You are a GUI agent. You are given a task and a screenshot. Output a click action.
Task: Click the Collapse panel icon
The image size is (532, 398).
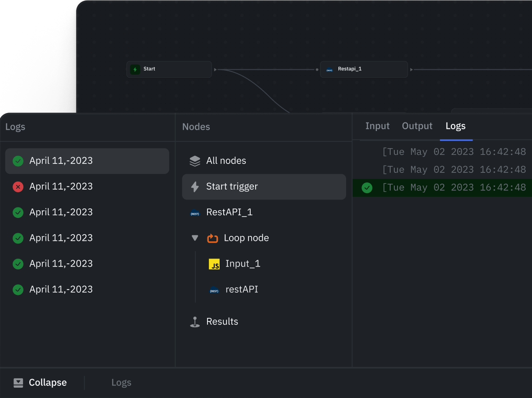pyautogui.click(x=18, y=383)
